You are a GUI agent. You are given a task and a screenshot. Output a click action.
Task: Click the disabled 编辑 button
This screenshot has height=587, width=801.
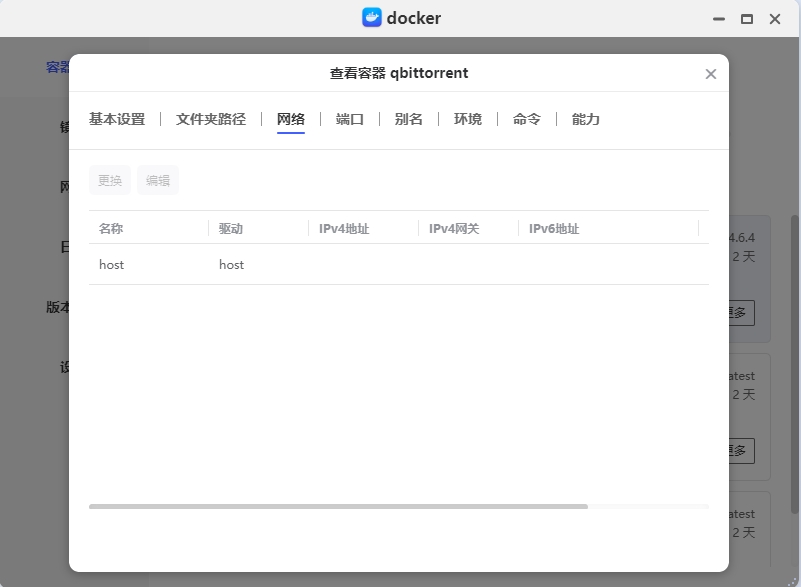[x=158, y=180]
